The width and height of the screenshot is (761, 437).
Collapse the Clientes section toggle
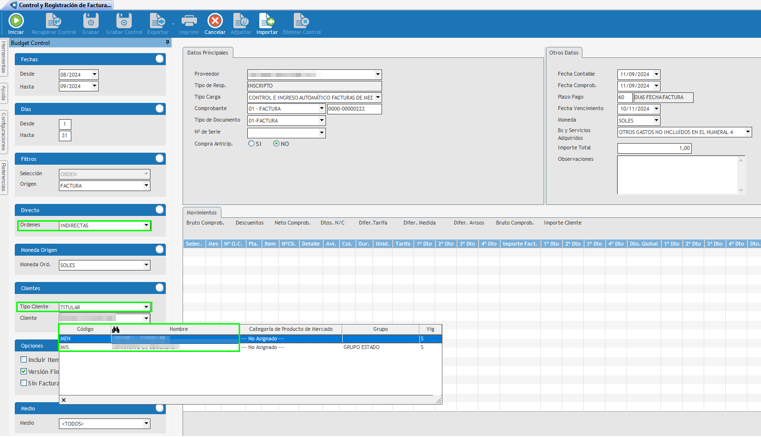point(159,287)
